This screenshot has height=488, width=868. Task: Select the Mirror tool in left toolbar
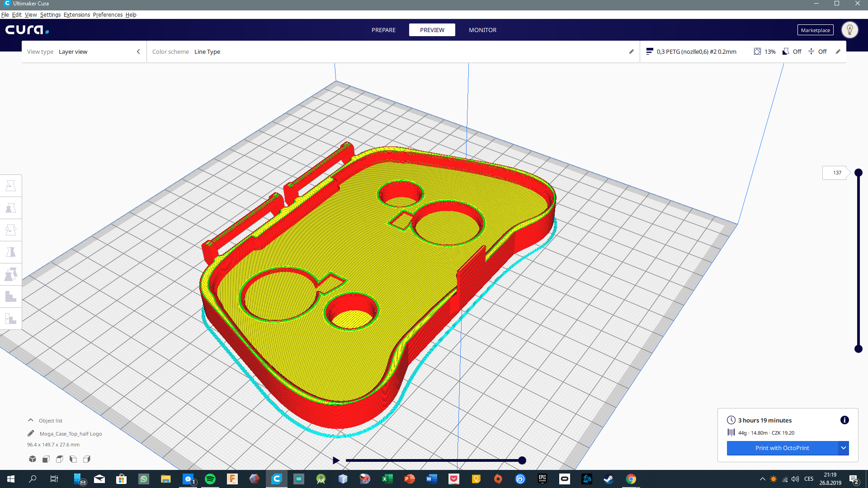11,252
